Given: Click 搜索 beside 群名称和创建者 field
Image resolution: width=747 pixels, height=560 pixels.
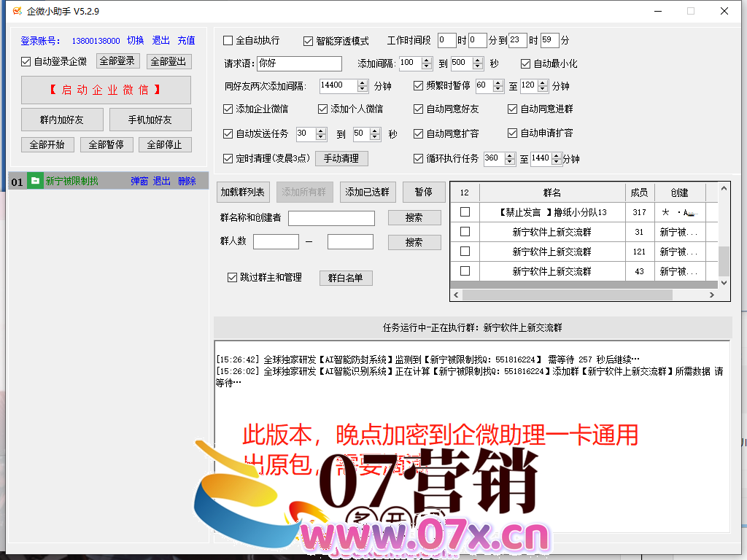Looking at the screenshot, I should coord(414,217).
